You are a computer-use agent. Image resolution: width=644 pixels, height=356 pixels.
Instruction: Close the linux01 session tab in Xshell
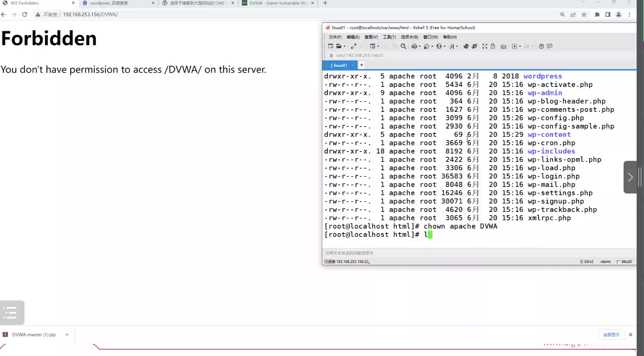click(x=353, y=65)
